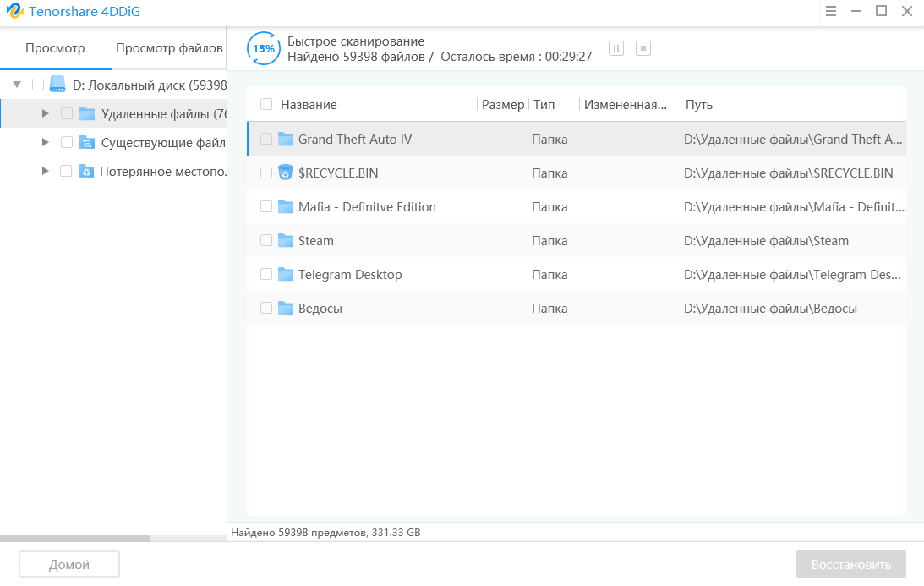
Task: Sort by the Название column header
Action: [309, 104]
